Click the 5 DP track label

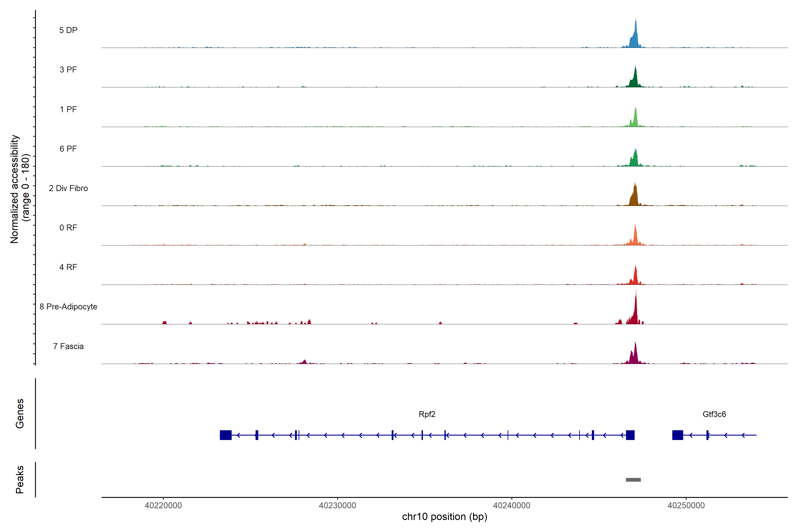click(x=68, y=30)
